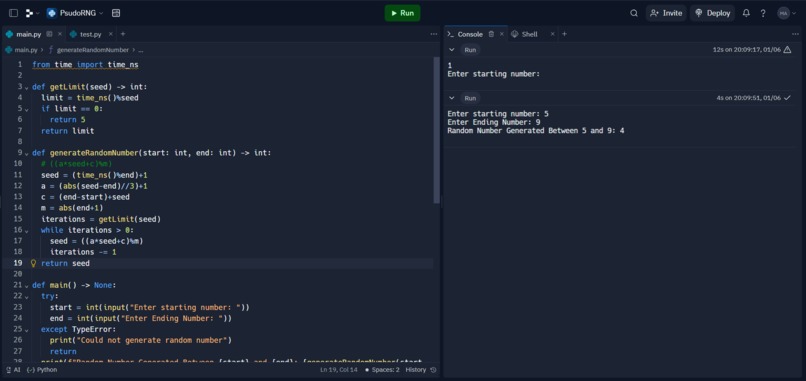Close the test.py tab

click(111, 34)
